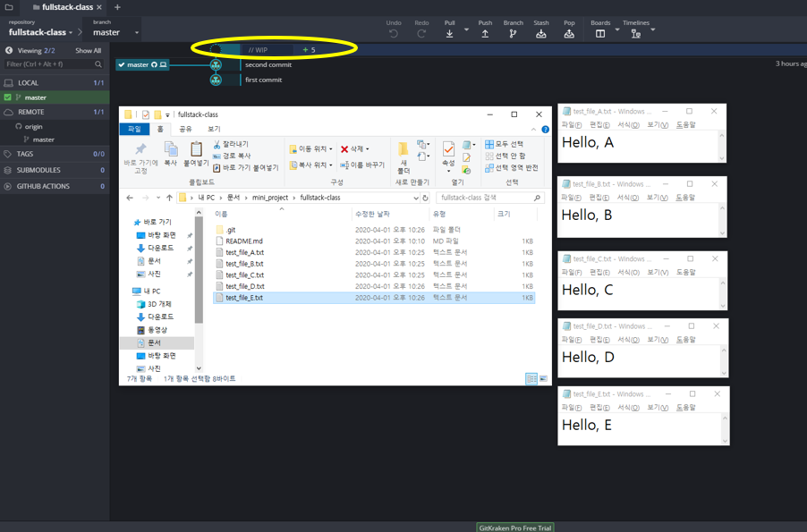Open a new tab with the plus icon
The width and height of the screenshot is (807, 532).
(117, 7)
